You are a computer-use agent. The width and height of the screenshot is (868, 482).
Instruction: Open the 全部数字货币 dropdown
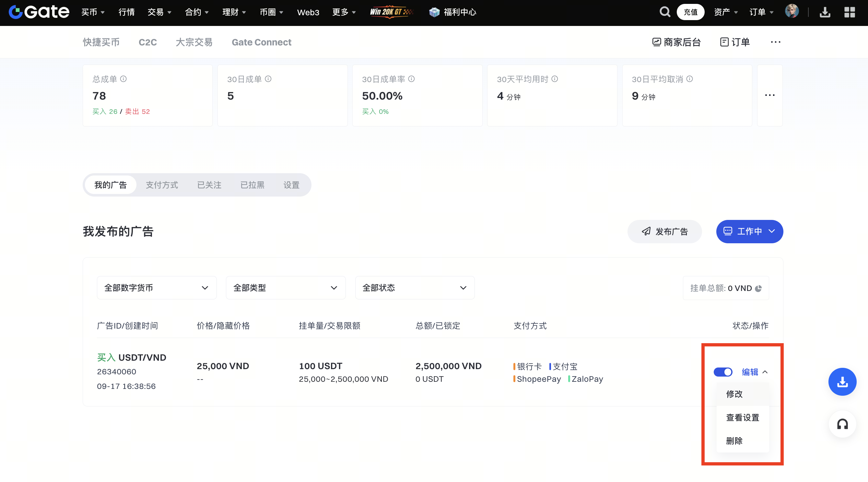pos(157,288)
